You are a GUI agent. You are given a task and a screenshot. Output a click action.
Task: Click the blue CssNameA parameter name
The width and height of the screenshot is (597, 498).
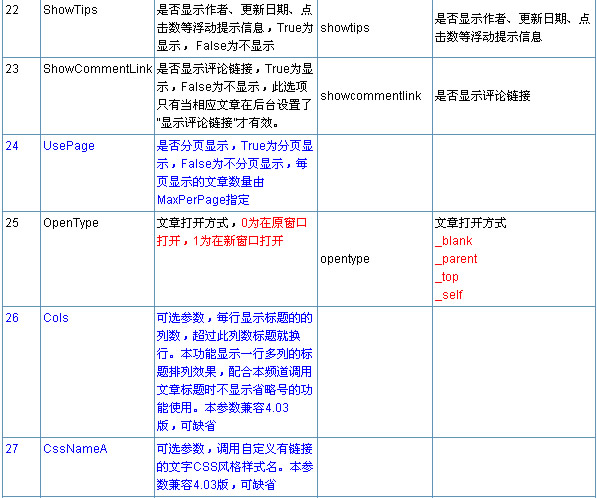[75, 449]
